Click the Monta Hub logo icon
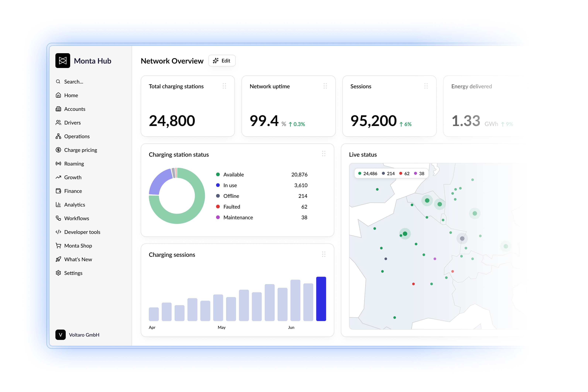The height and width of the screenshot is (392, 588). [62, 61]
